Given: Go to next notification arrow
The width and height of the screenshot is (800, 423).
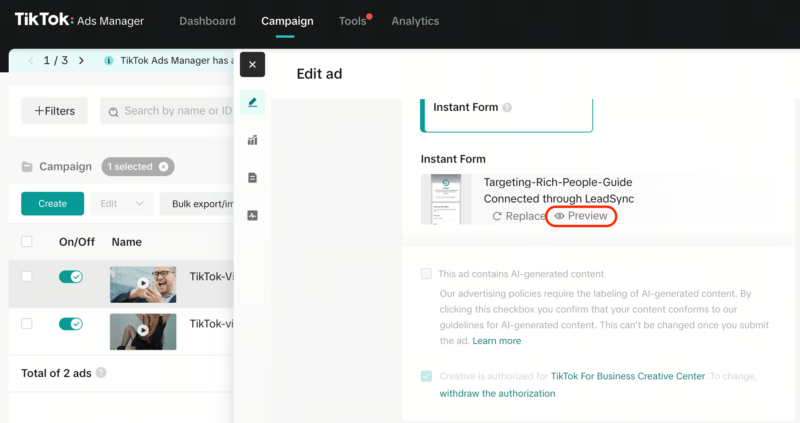Looking at the screenshot, I should click(x=81, y=61).
